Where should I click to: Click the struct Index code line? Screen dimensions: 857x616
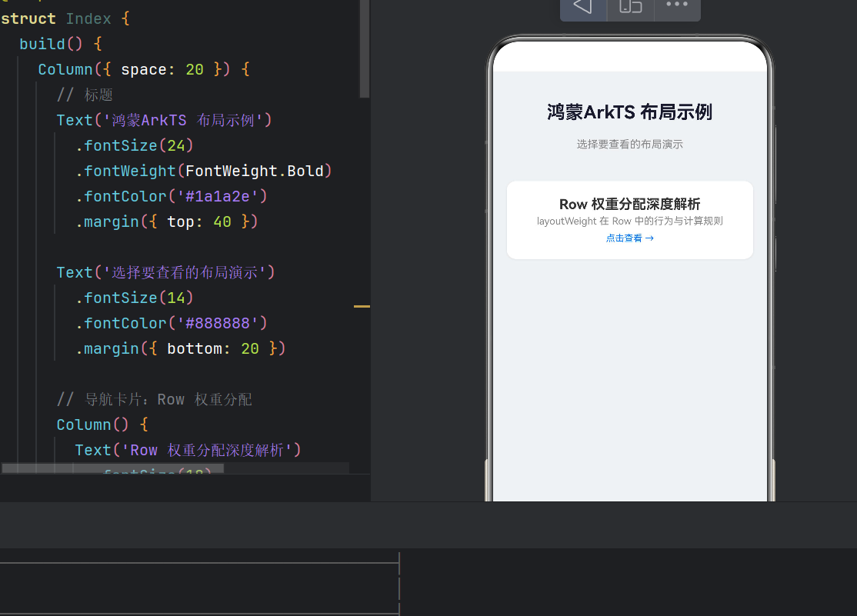(65, 18)
